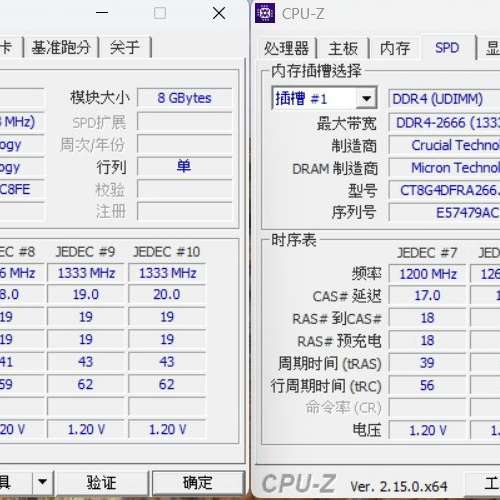Click the CT8G4DFRA266 part number field
The image size is (500, 500).
pyautogui.click(x=444, y=190)
